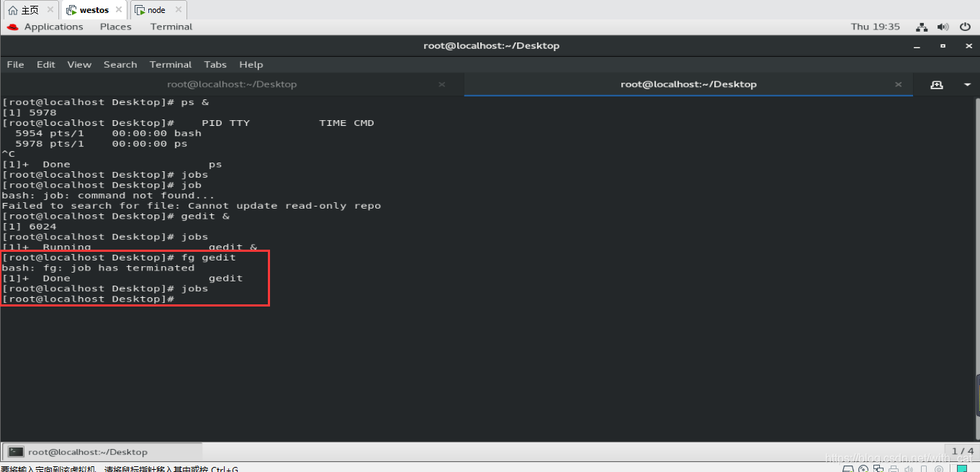Open the Tabs menu
980x472 pixels.
tap(215, 64)
